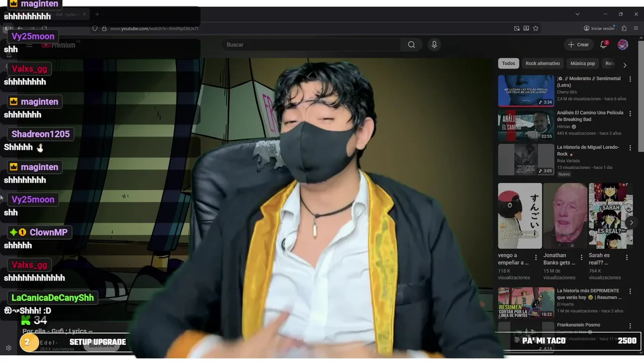
Task: Open the Moderatto Sentimettal video thumbnail
Action: coord(526,90)
